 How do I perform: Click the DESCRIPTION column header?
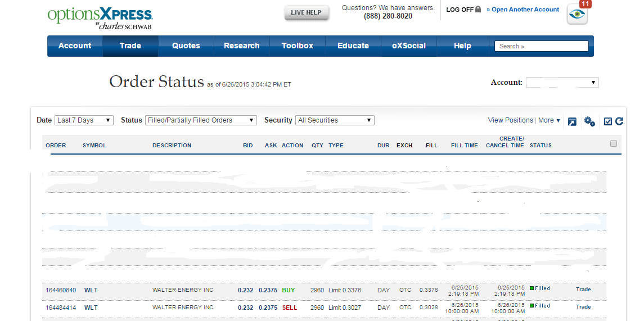coord(172,145)
